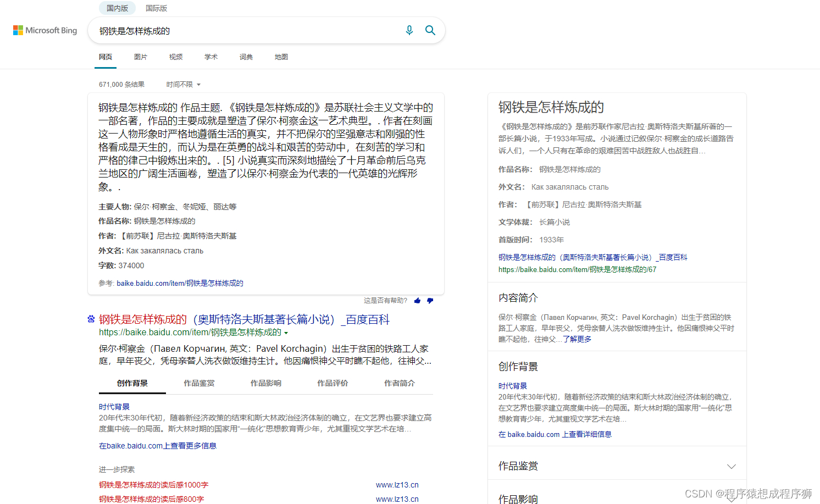Expand the green URL dropdown arrow under result
The image size is (820, 504).
(286, 333)
